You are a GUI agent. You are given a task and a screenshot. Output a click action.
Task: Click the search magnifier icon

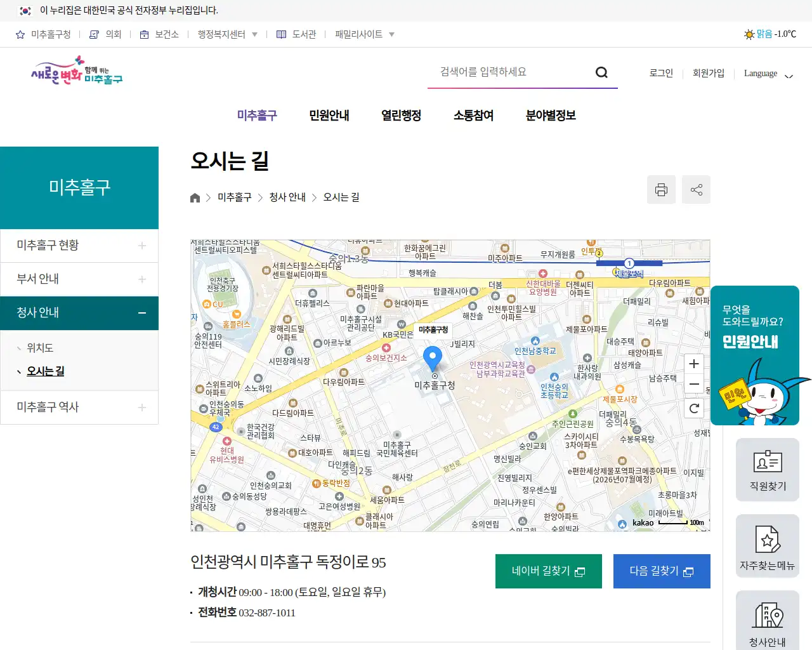point(601,72)
